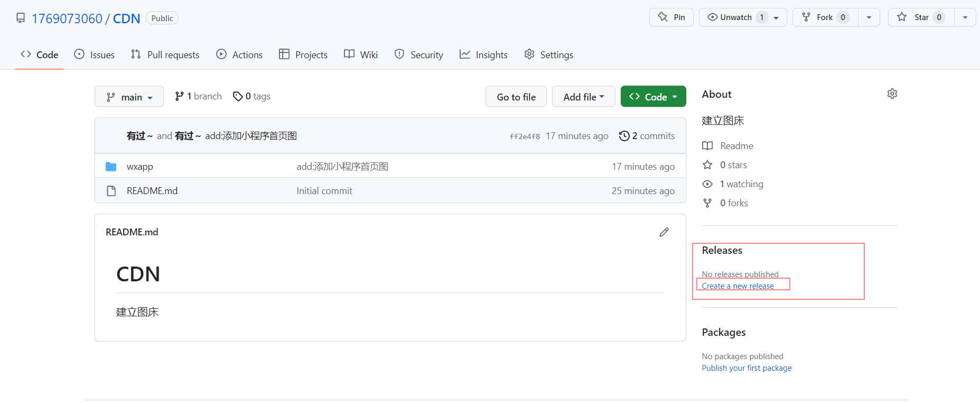Click the eye icon beside 1 watching
Viewport: 980px width, 403px height.
[707, 184]
